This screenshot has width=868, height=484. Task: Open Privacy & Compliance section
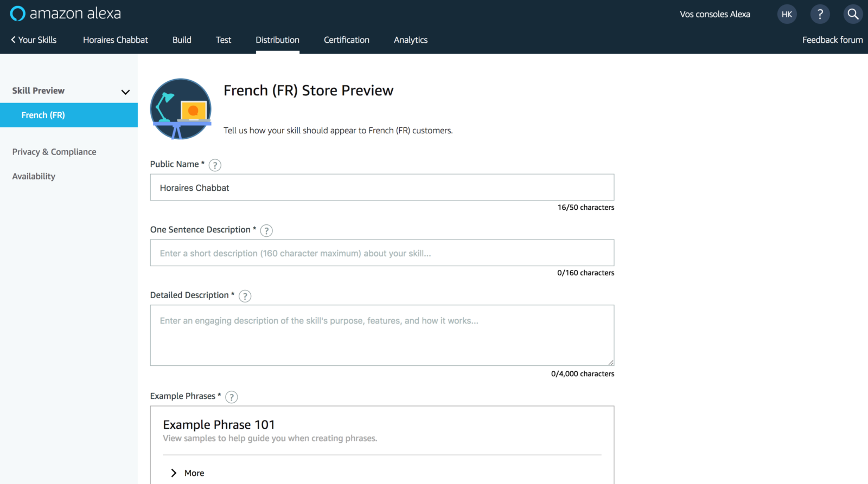click(x=54, y=152)
